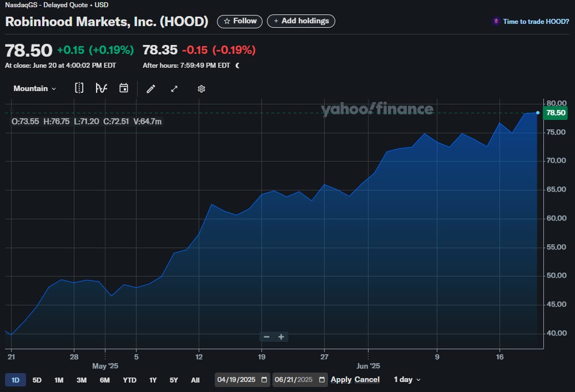Image resolution: width=575 pixels, height=392 pixels.
Task: Select the 1M range tab
Action: click(x=59, y=380)
